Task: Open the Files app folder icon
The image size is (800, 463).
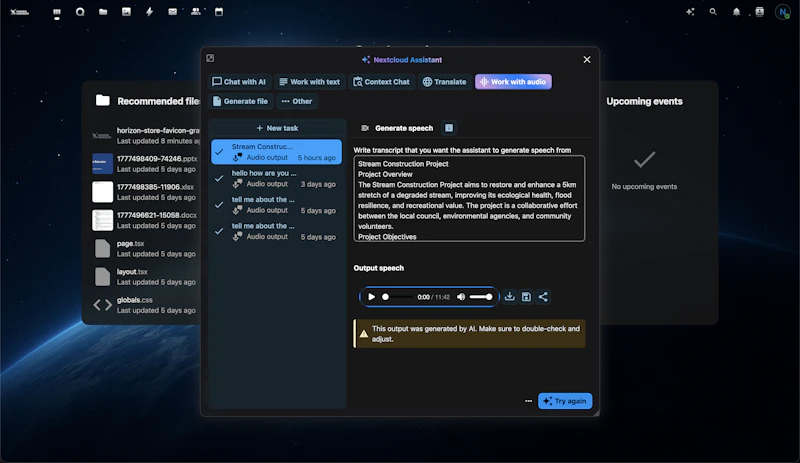Action: [103, 12]
